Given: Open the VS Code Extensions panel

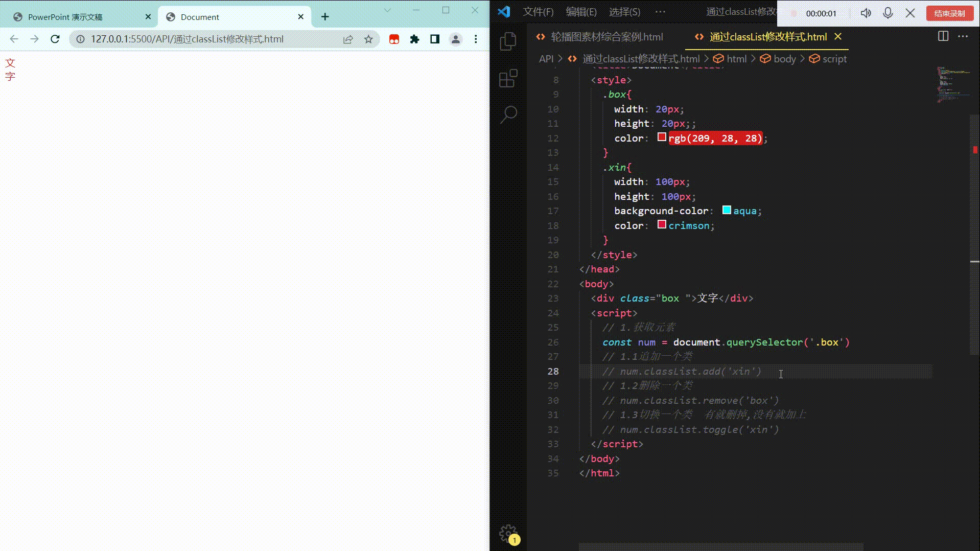Looking at the screenshot, I should tap(508, 78).
